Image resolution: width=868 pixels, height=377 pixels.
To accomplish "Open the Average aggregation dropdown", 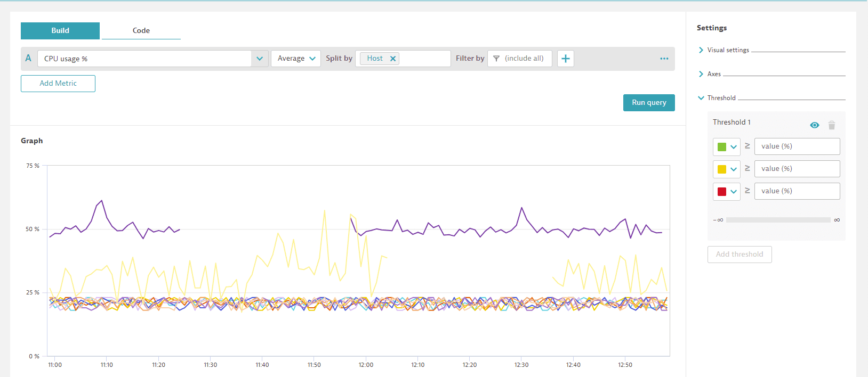I will [x=296, y=59].
